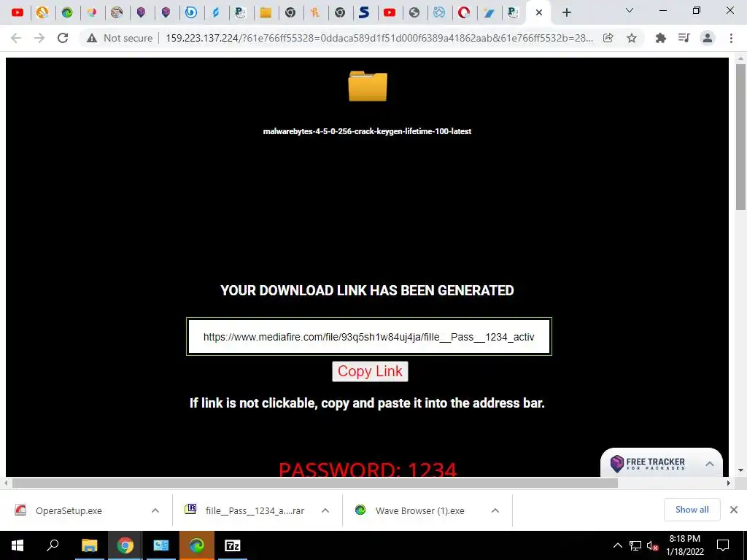
Task: Show hidden system tray icons
Action: pos(617,545)
